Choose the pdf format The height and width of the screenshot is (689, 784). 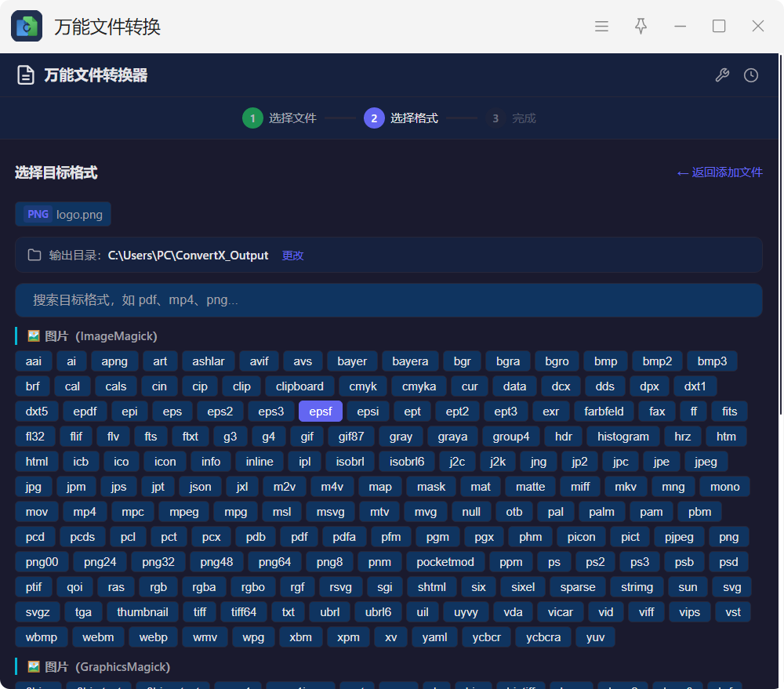tap(299, 537)
